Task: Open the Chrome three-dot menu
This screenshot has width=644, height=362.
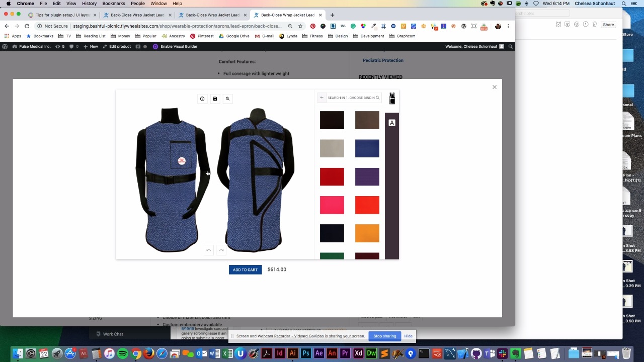Action: click(508, 26)
